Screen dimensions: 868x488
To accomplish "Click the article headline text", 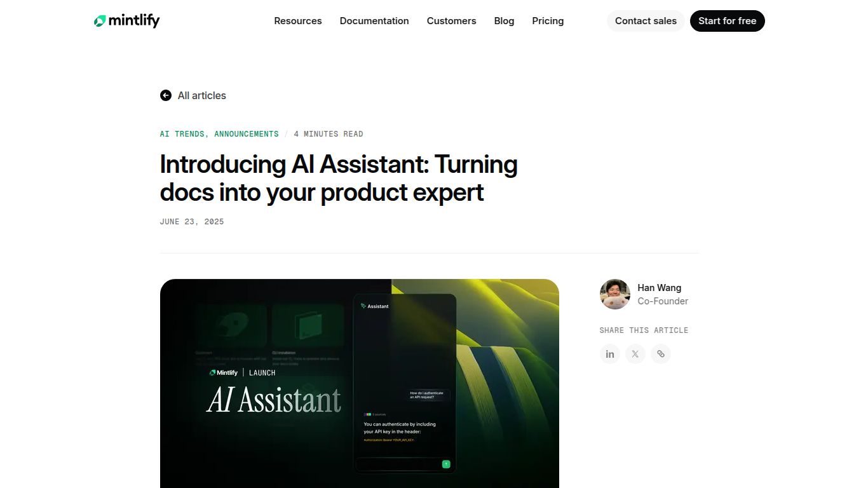I will pos(339,178).
